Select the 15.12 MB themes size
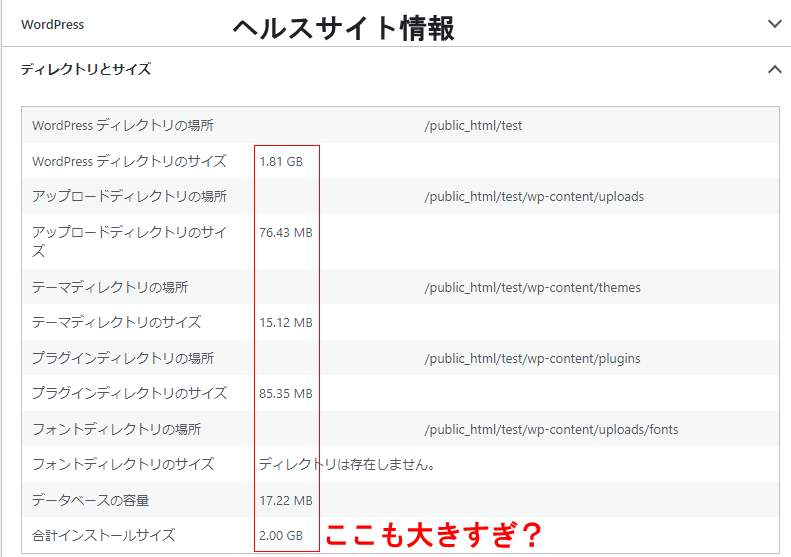 (x=286, y=322)
